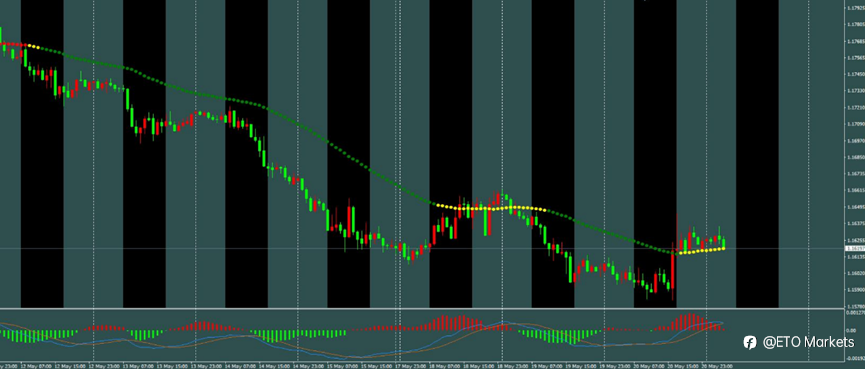Viewport: 865px width, 369px height.
Task: Click the 14 May 15:00 time label
Action: [274, 366]
